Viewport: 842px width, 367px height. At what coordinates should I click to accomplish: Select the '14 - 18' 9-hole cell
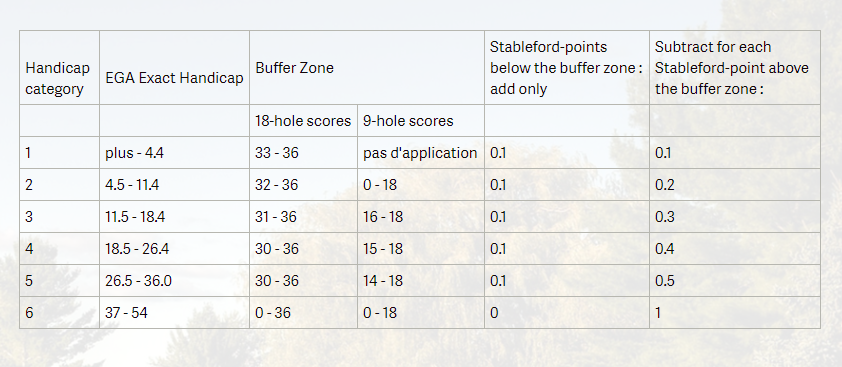tap(421, 280)
